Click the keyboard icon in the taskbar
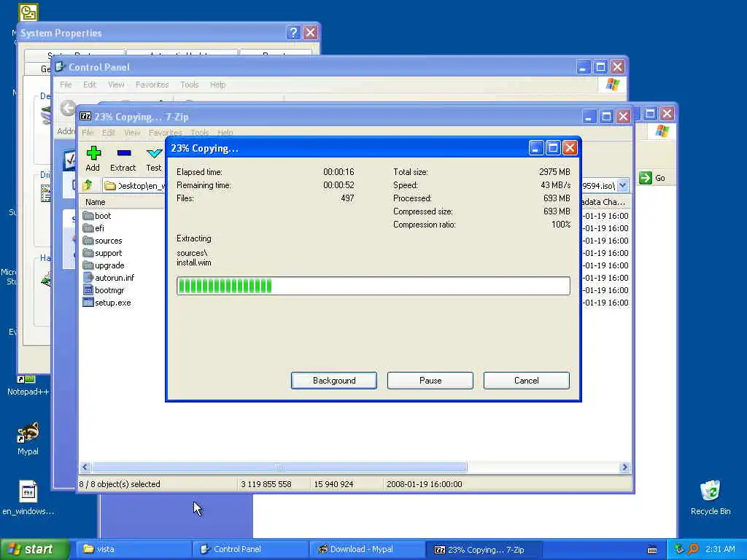747x560 pixels. pos(652,550)
